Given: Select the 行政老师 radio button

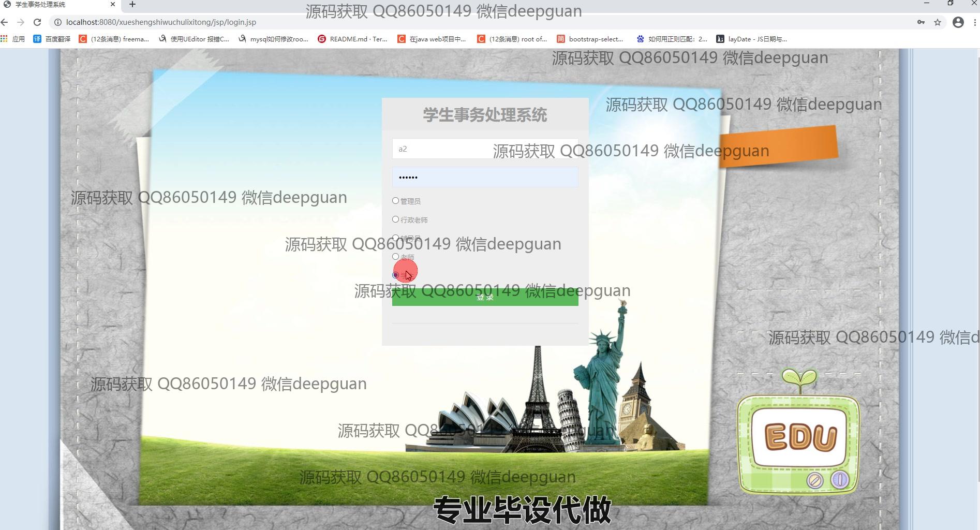Looking at the screenshot, I should pos(395,219).
